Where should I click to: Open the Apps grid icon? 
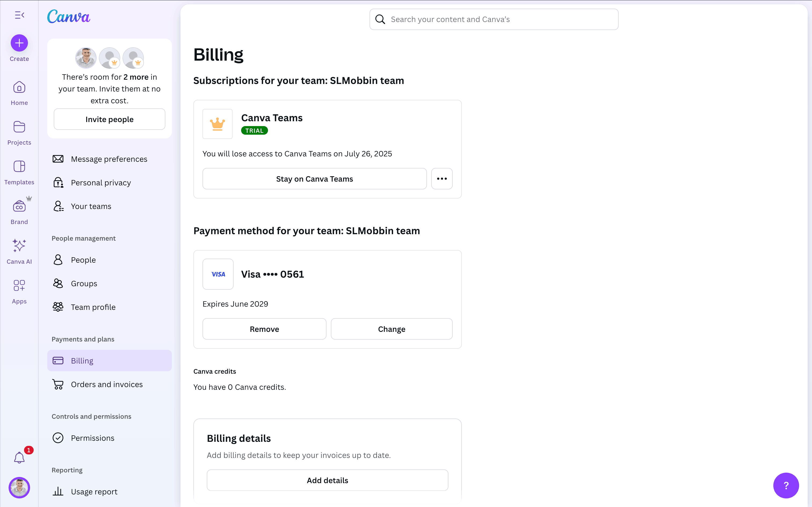pos(19,286)
